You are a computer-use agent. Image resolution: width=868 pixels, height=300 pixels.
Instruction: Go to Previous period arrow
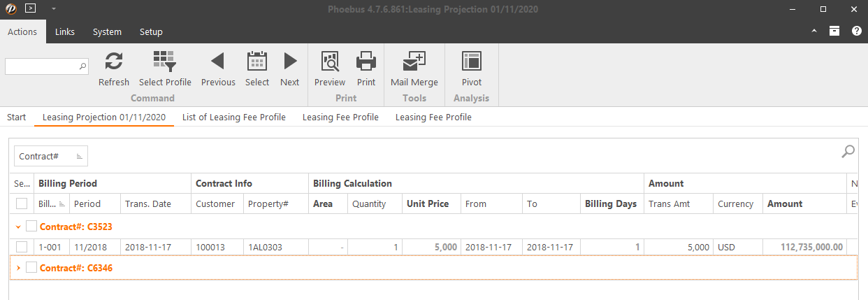click(217, 62)
